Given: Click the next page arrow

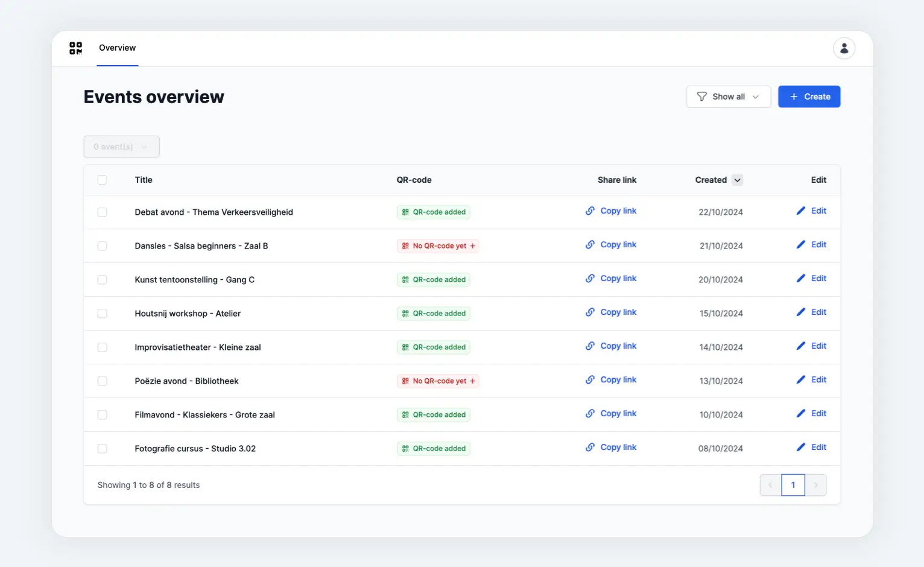Looking at the screenshot, I should (815, 485).
